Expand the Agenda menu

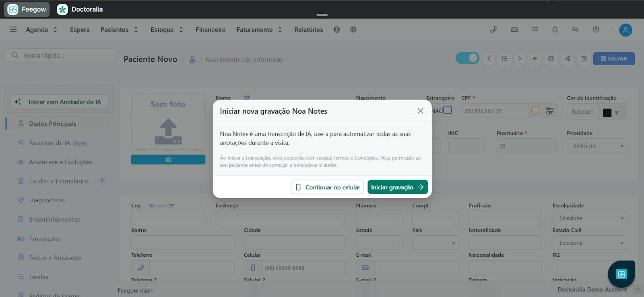tap(41, 29)
